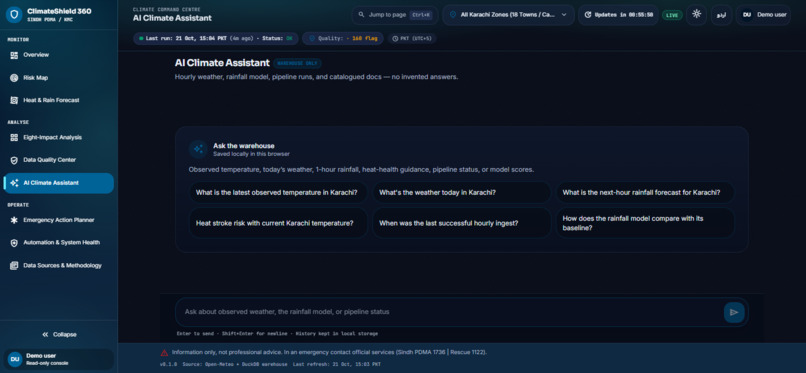Viewport: 806px width, 373px height.
Task: Open the Overview page from sidebar
Action: click(59, 55)
